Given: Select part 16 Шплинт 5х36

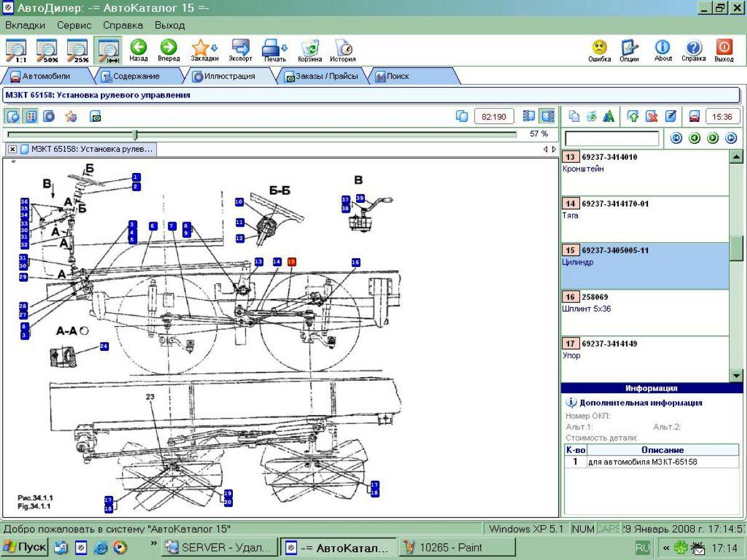Looking at the screenshot, I should pyautogui.click(x=645, y=312).
